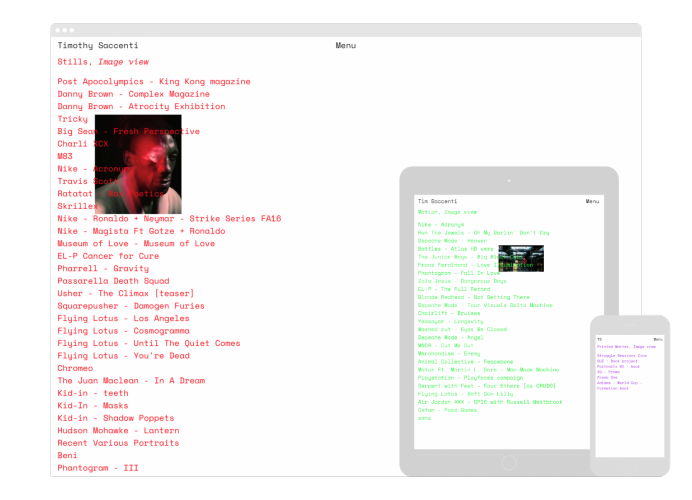Open Big Sean - Fresh Perspective
The image size is (692, 500).
[128, 132]
